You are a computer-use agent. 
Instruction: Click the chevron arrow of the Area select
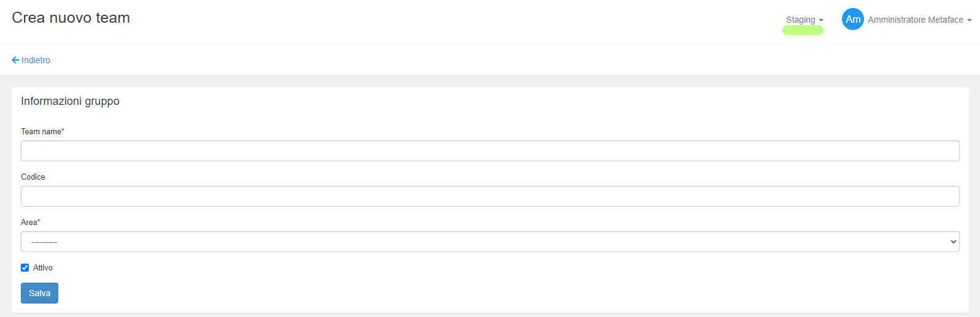click(953, 242)
